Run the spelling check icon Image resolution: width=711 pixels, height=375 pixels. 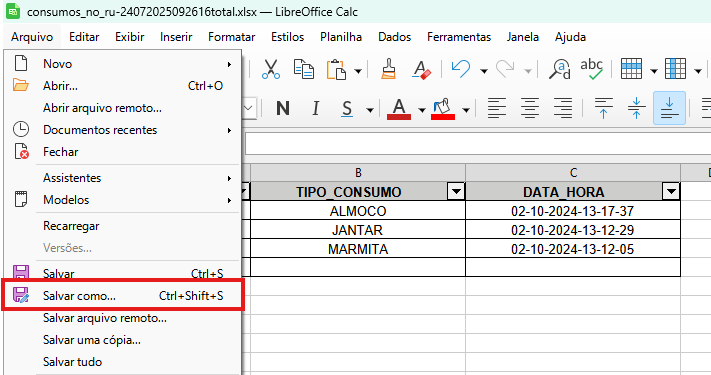click(591, 69)
